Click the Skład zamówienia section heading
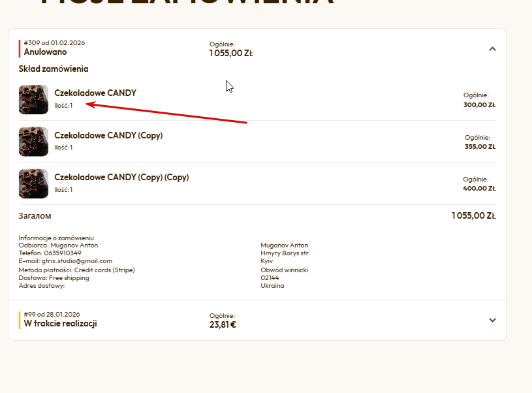 coord(53,69)
